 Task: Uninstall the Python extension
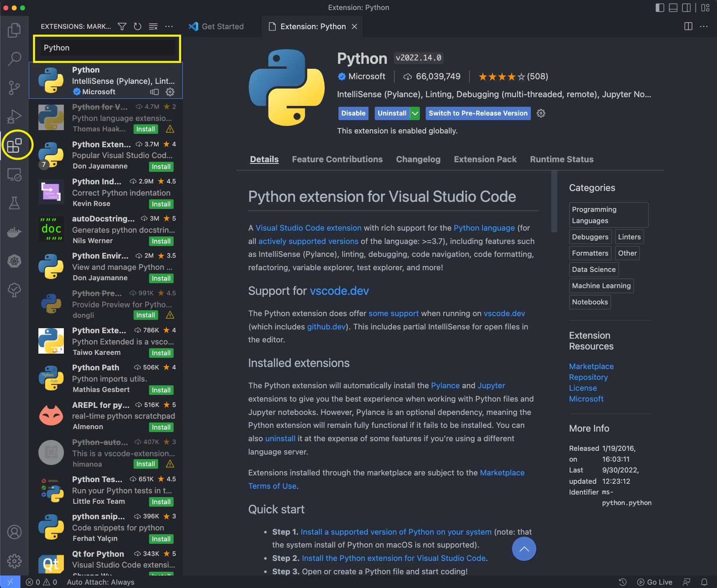click(x=392, y=113)
